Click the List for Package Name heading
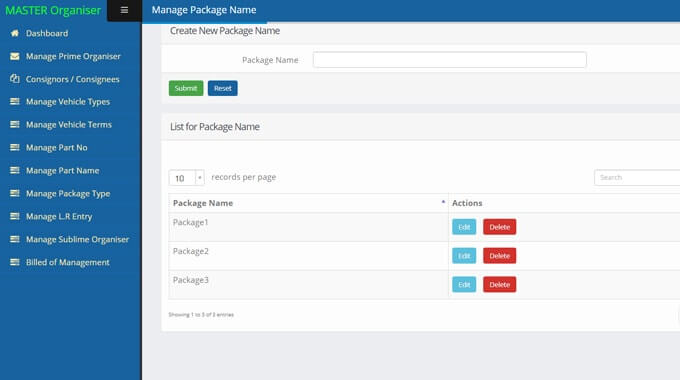Viewport: 680px width, 380px height. tap(215, 127)
